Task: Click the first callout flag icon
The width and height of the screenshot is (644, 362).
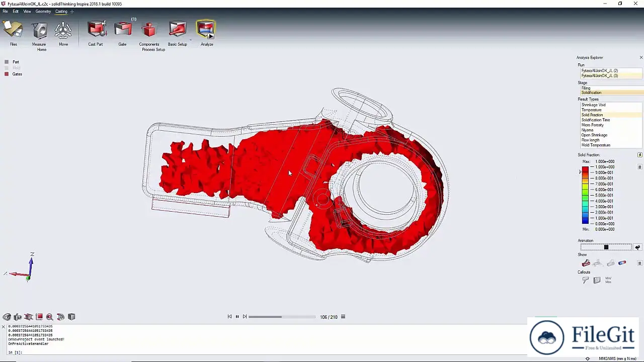Action: pos(586,280)
